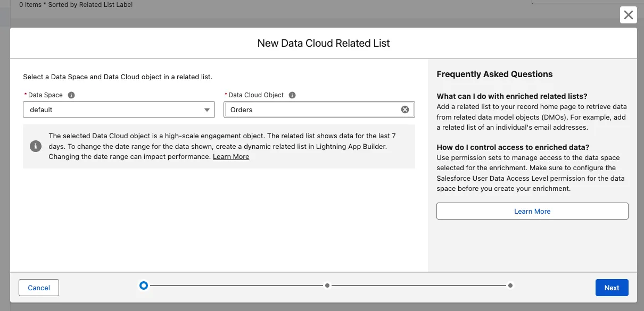The width and height of the screenshot is (644, 311).
Task: Click the Data Space info tooltip icon
Action: [x=71, y=95]
